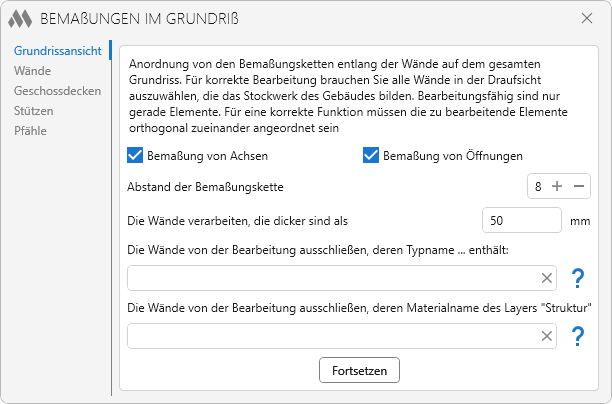The width and height of the screenshot is (612, 404).
Task: Close the Bemaßungen im Grundriß dialog
Action: (x=587, y=18)
